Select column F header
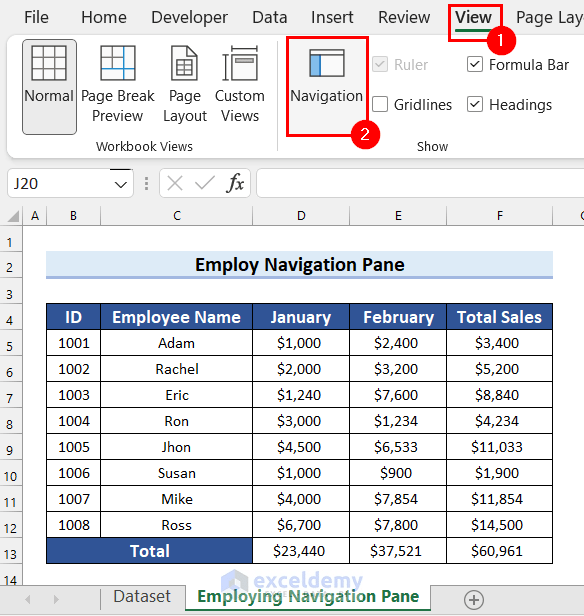The image size is (584, 616). click(x=499, y=216)
